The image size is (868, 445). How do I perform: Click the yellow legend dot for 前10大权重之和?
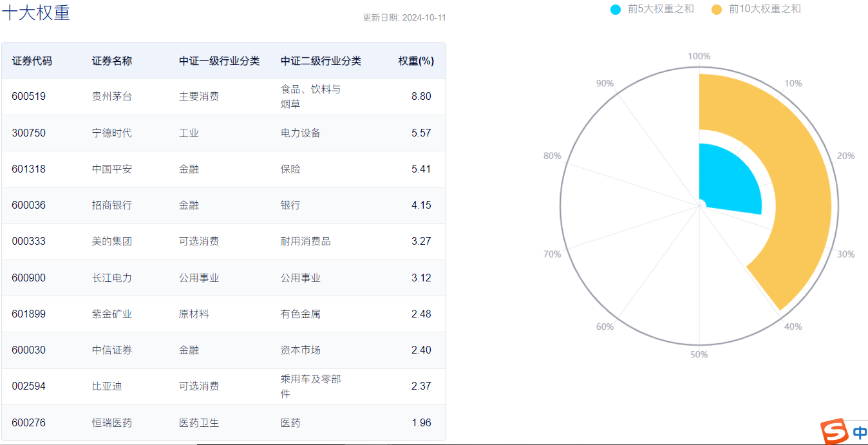[x=717, y=9]
